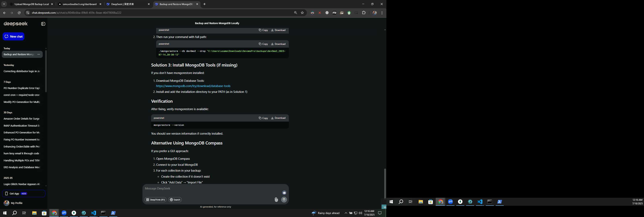
Task: Open Zoom from left monitor taskbar
Action: (x=64, y=213)
